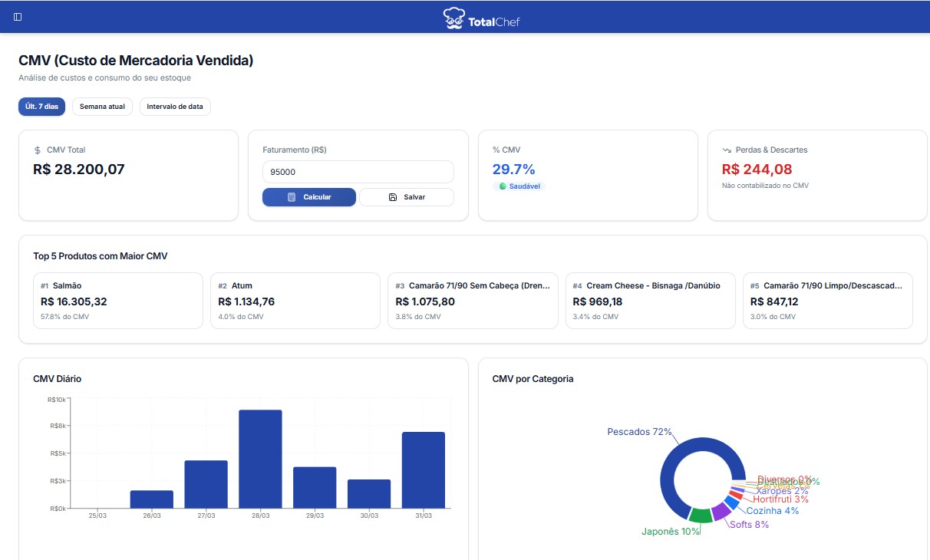This screenshot has height=560, width=930.
Task: Click the Faturamento input field
Action: [x=358, y=172]
